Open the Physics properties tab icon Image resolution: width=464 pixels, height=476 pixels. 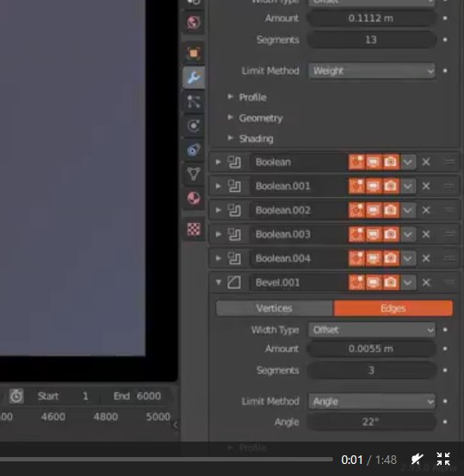194,126
